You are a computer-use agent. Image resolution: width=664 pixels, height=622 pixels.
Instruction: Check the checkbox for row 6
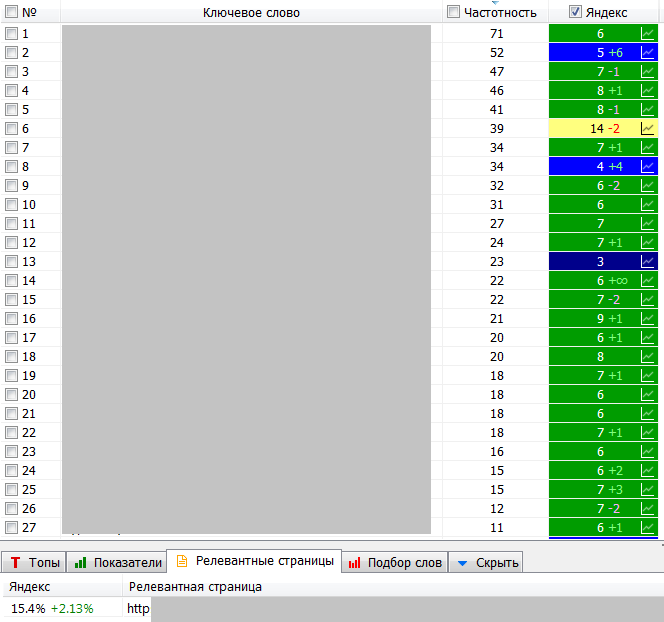(11, 128)
